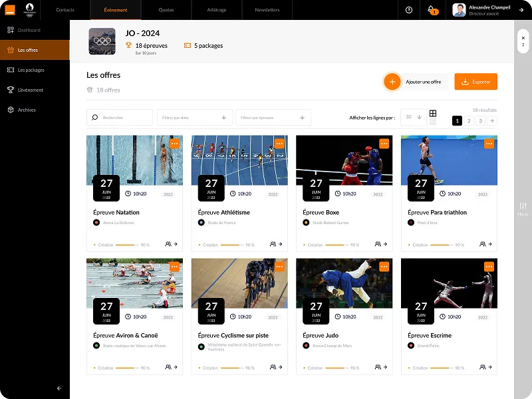Open the Épreuve Natation title
532x399 pixels.
coord(116,212)
